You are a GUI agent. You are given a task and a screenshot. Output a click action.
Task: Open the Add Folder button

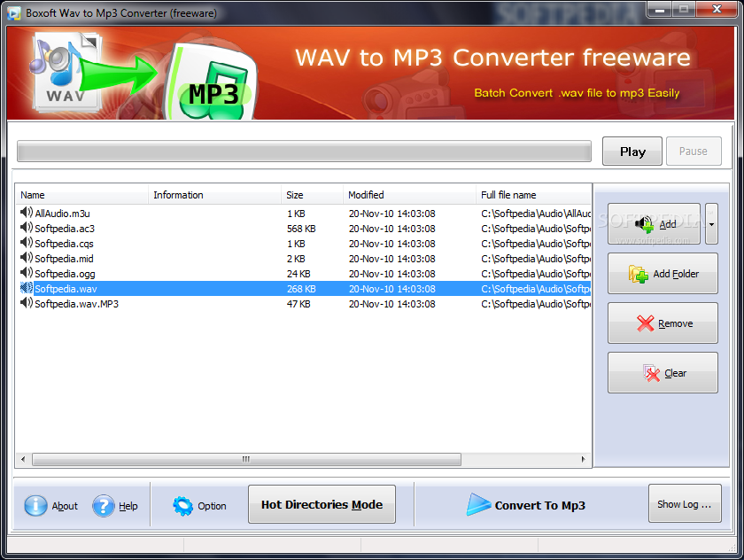663,274
